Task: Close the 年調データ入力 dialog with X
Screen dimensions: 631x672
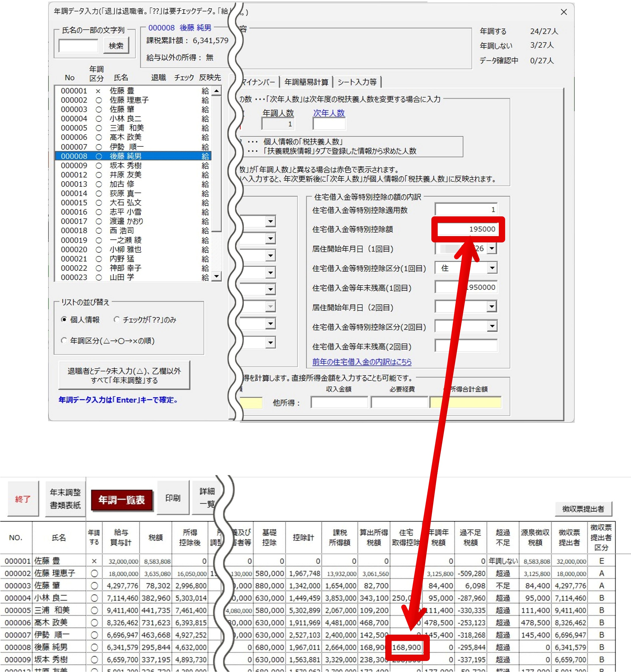Action: [563, 12]
